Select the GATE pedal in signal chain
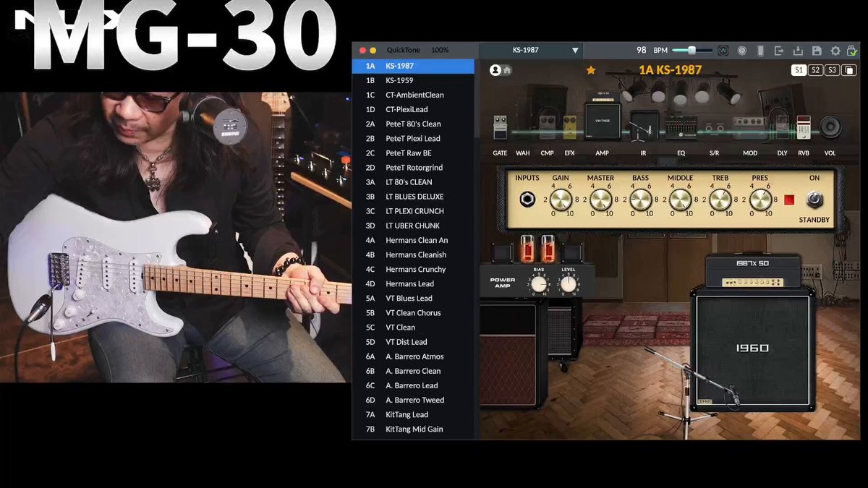 (500, 127)
